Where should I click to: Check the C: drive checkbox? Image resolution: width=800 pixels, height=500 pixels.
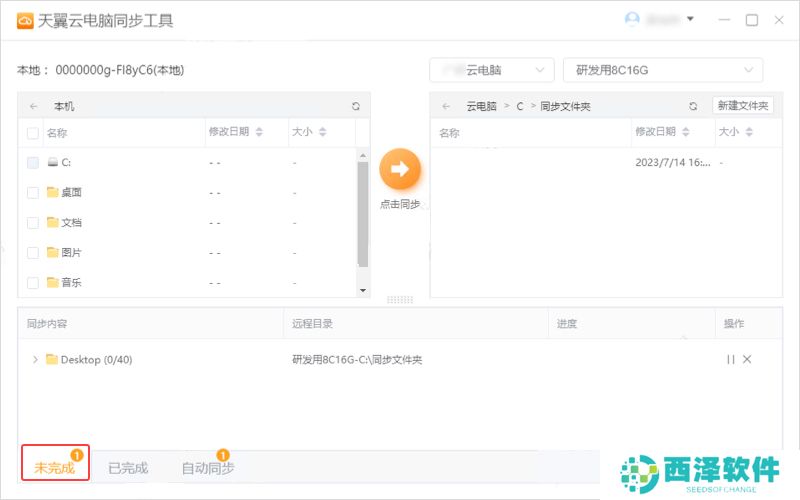point(33,163)
